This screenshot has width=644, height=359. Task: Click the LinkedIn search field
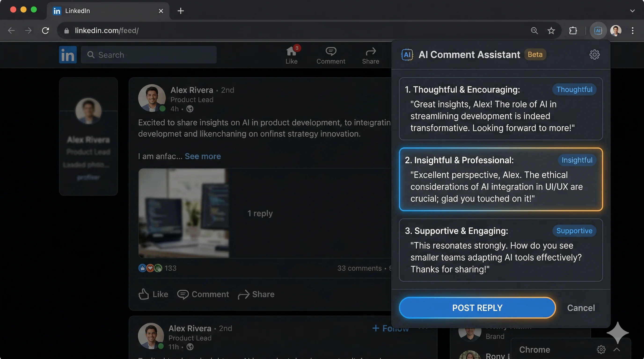click(x=149, y=55)
